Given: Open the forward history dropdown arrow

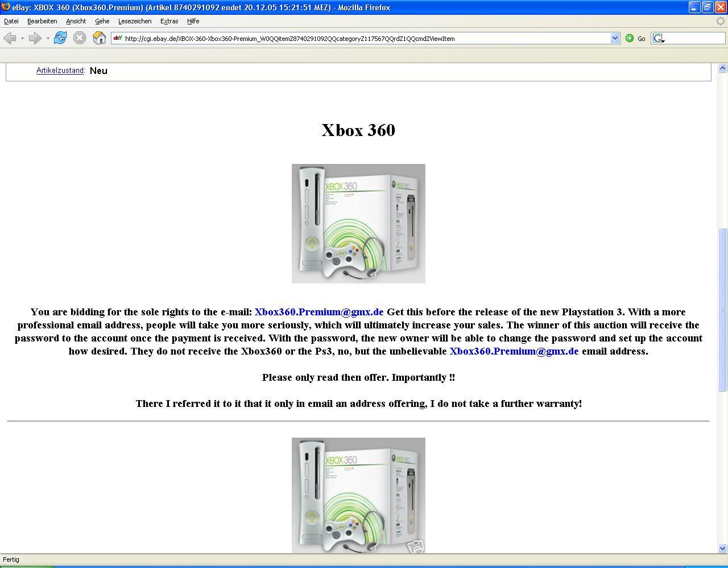Looking at the screenshot, I should pos(48,38).
